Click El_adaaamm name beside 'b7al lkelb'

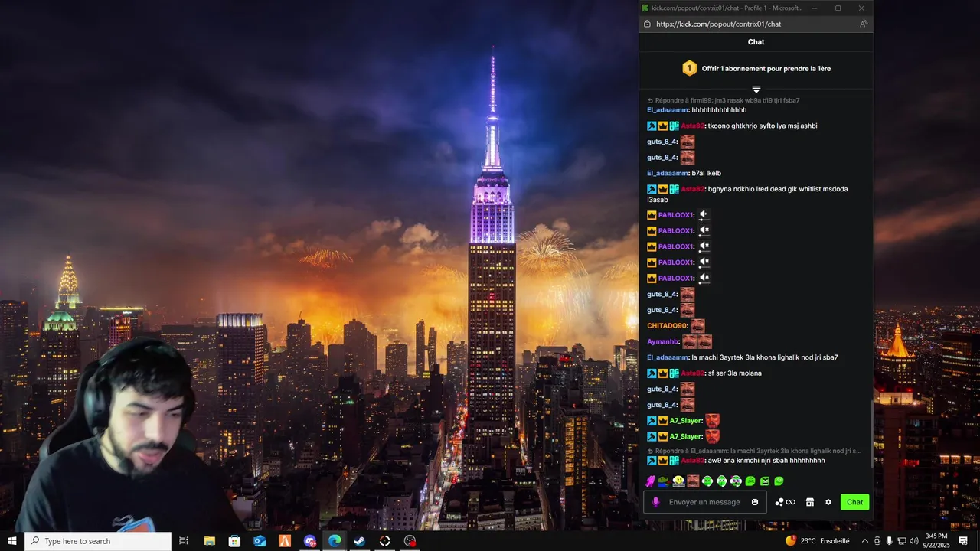tap(668, 173)
